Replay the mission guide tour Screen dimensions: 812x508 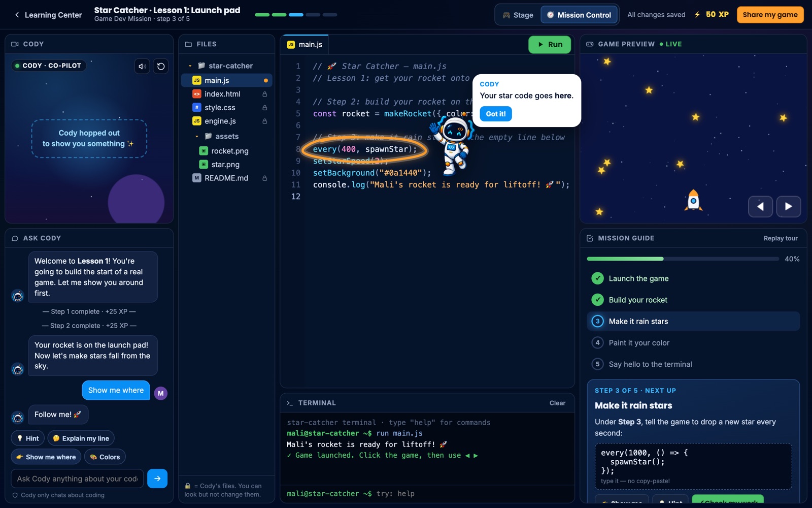(781, 238)
